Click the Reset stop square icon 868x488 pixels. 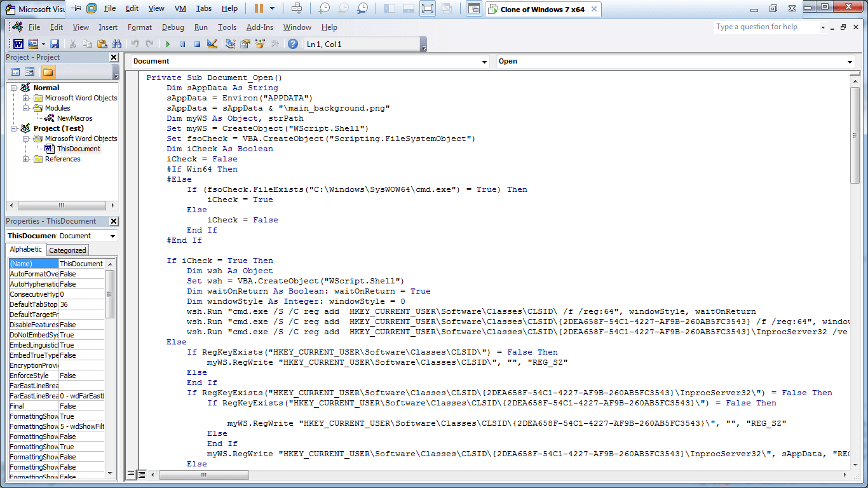point(197,44)
